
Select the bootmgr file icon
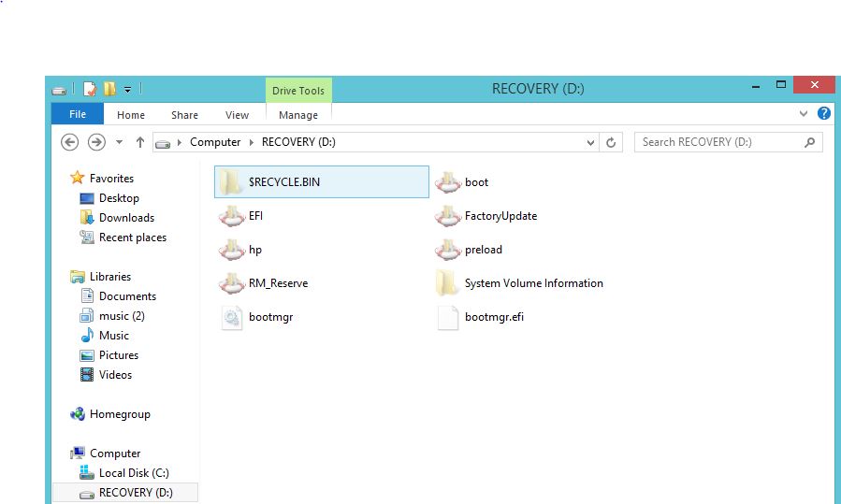click(232, 317)
